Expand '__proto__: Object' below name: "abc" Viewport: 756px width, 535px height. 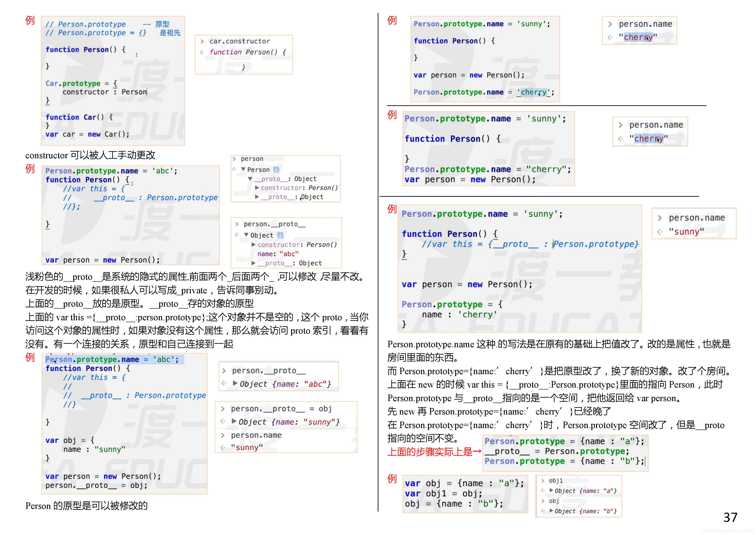253,263
